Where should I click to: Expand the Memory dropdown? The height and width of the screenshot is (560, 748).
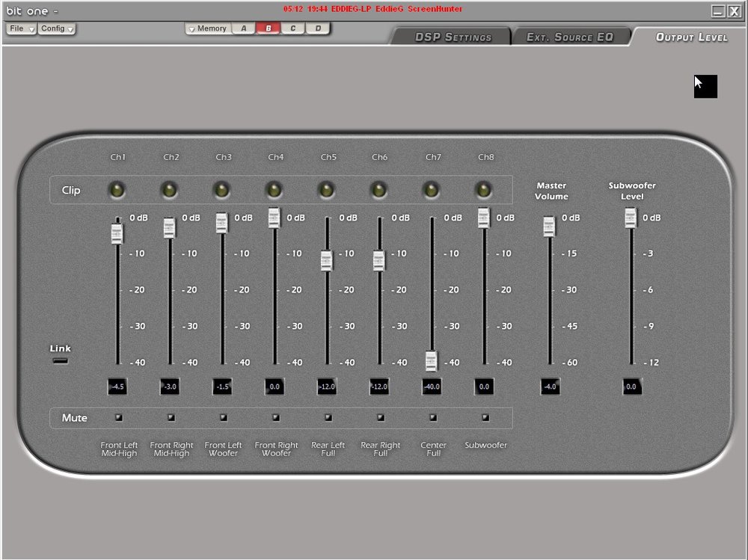pyautogui.click(x=208, y=28)
